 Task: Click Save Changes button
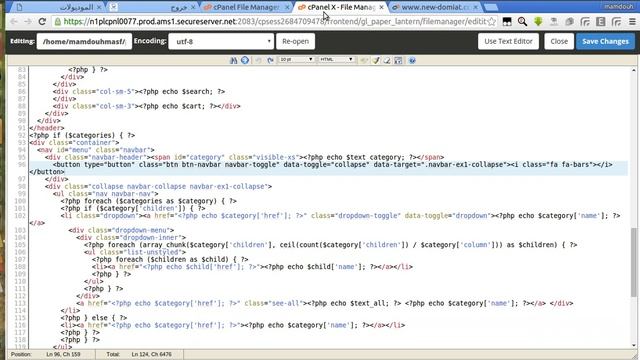click(x=605, y=41)
